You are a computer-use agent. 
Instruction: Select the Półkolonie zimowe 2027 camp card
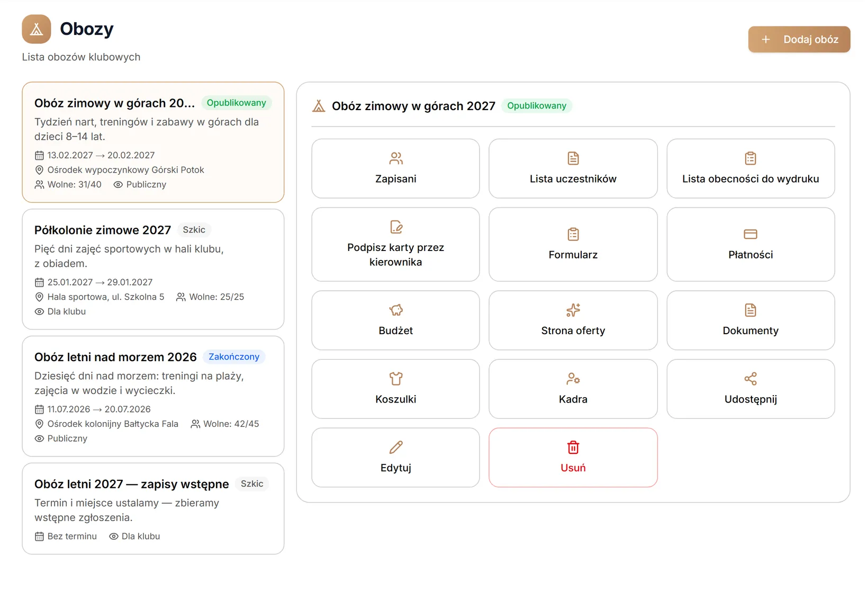click(153, 269)
